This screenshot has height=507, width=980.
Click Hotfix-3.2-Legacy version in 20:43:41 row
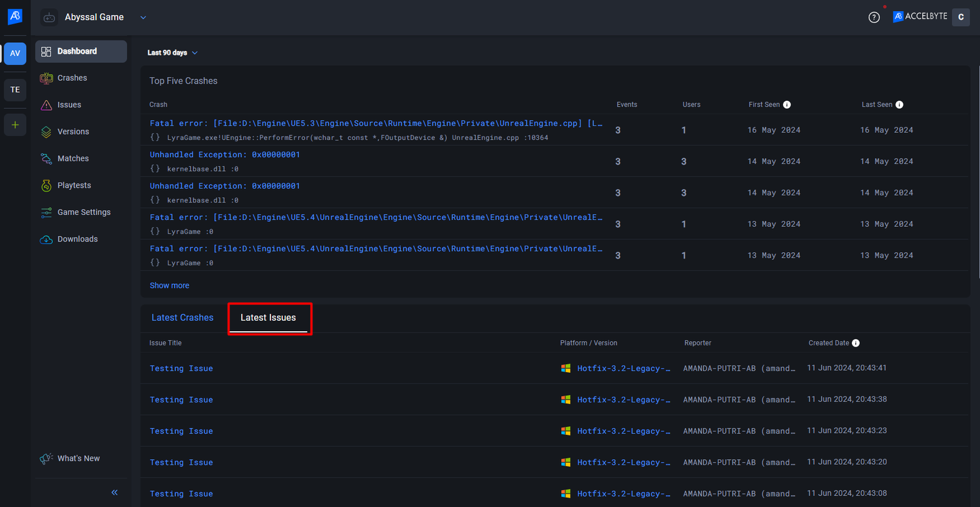[623, 368]
